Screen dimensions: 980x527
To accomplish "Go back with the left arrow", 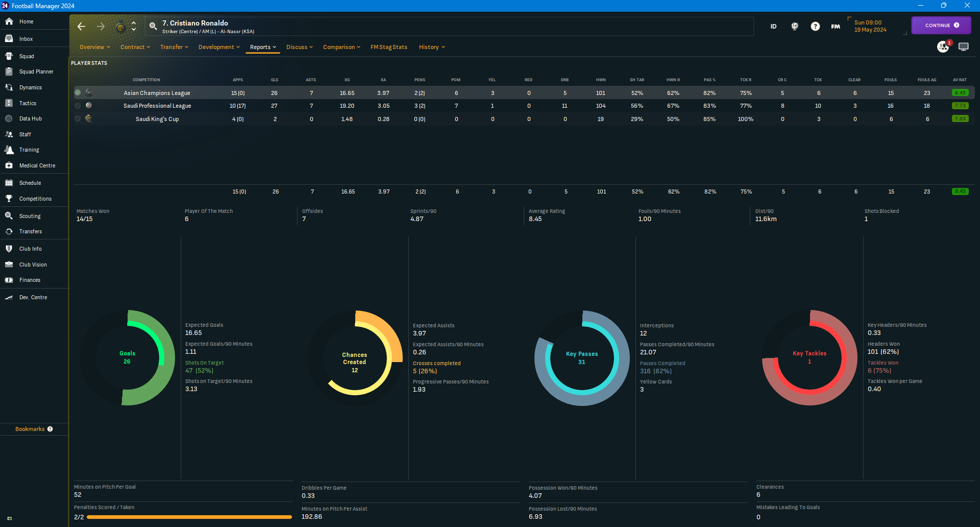I will click(x=81, y=27).
